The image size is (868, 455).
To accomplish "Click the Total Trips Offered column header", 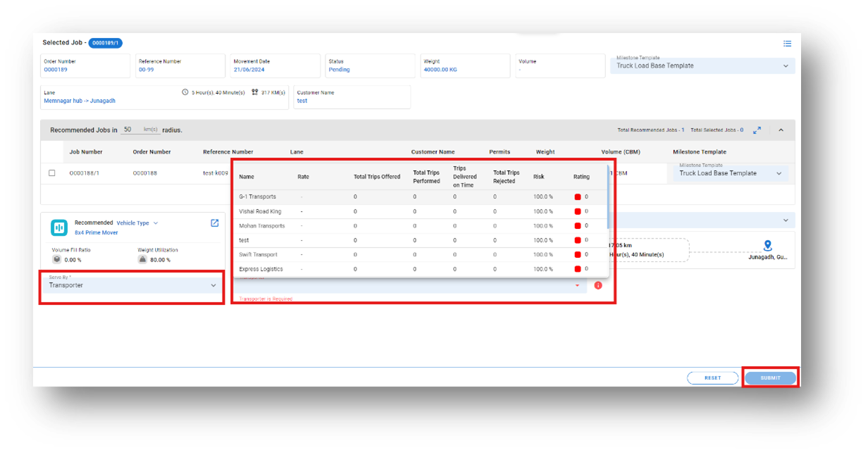I will click(x=377, y=177).
